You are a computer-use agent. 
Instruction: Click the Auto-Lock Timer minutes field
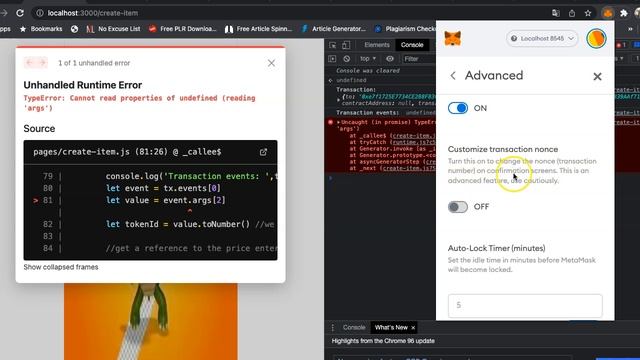click(525, 305)
